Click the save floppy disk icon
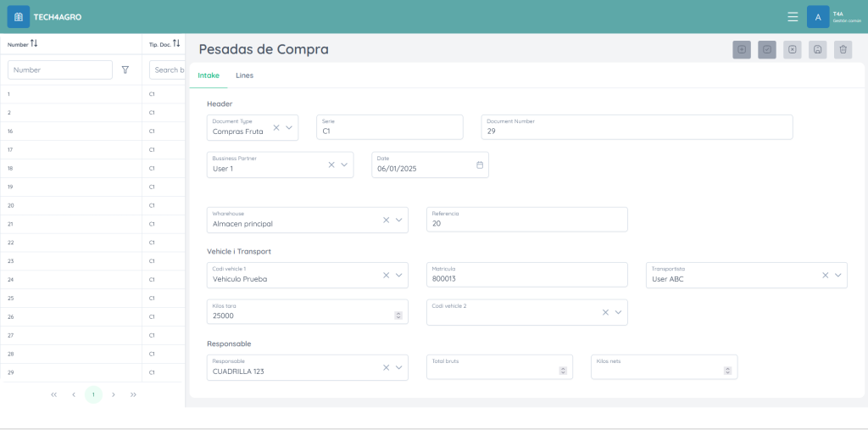This screenshot has height=430, width=868. pyautogui.click(x=817, y=50)
